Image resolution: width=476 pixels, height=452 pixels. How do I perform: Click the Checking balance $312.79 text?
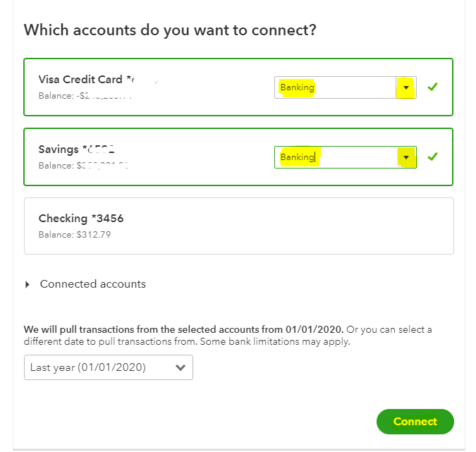click(74, 234)
